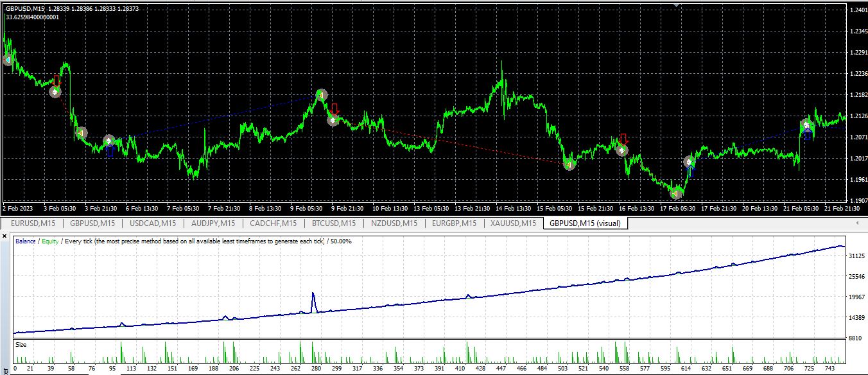Click the '10 Feb 13:30' time label
The height and width of the screenshot is (375, 868).
pos(390,209)
